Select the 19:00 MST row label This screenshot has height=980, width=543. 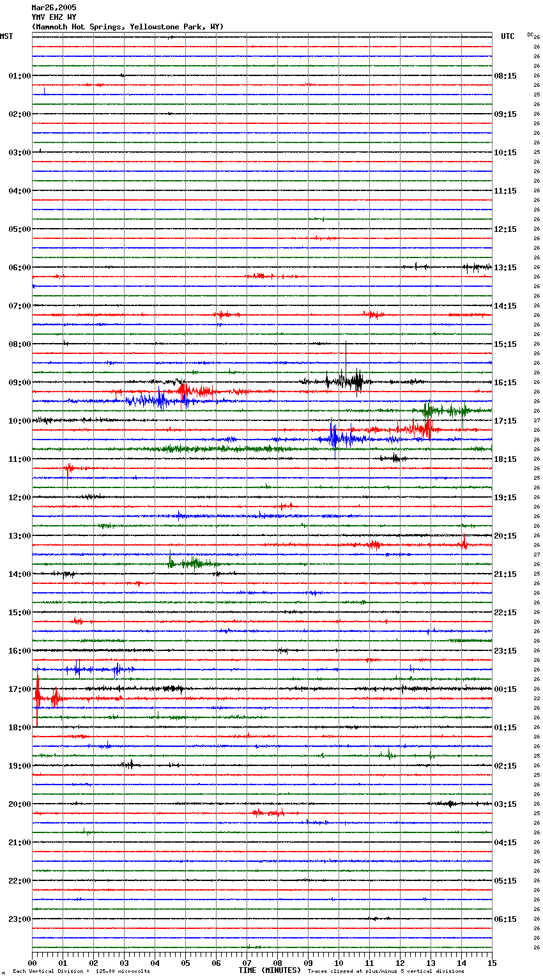[20, 766]
